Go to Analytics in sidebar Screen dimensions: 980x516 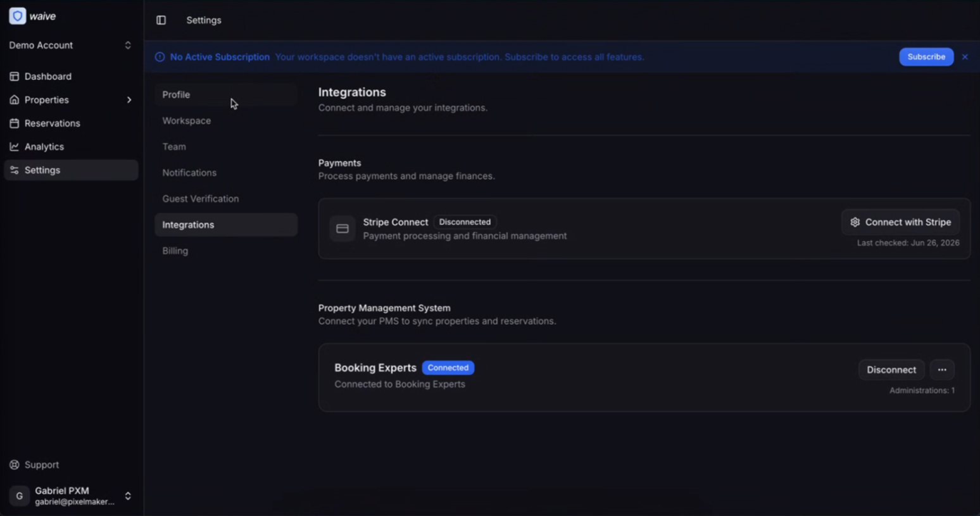click(71, 147)
